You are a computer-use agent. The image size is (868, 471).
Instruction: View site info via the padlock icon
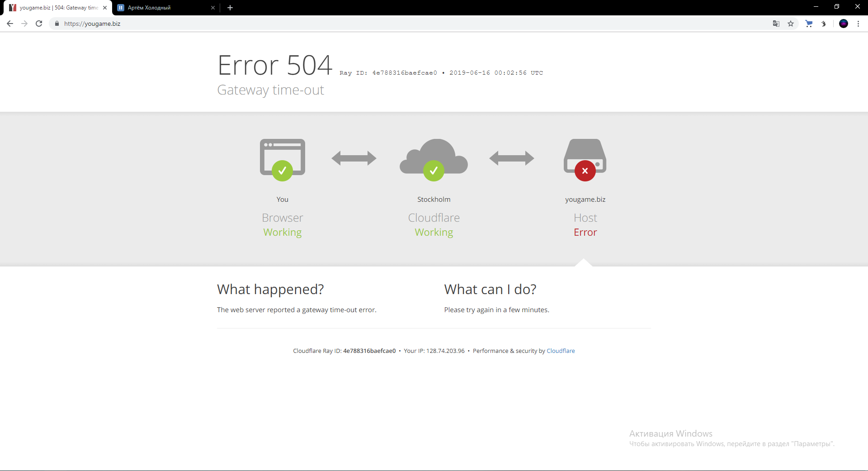pos(57,24)
